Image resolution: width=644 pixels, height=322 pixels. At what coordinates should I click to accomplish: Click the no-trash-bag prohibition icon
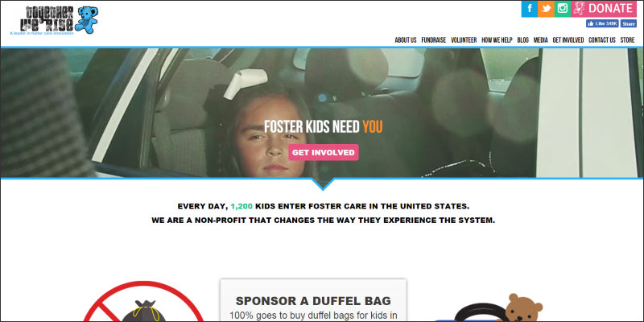click(x=144, y=302)
